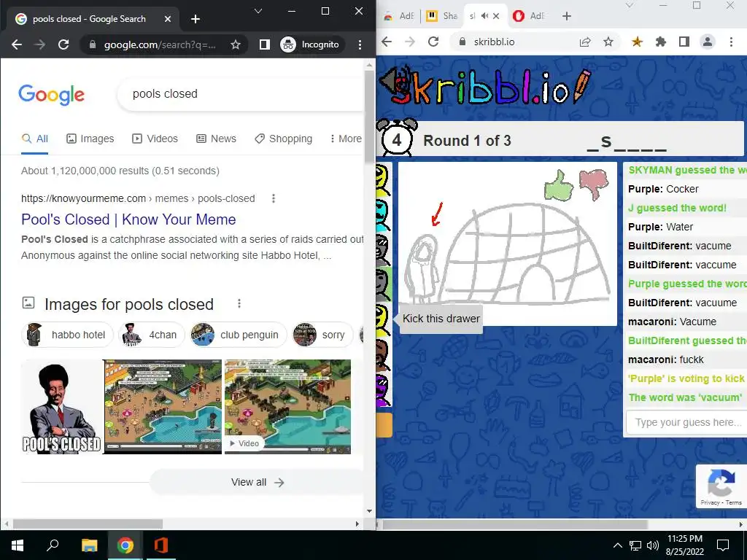Click View all images button
This screenshot has width=747, height=560.
(258, 483)
